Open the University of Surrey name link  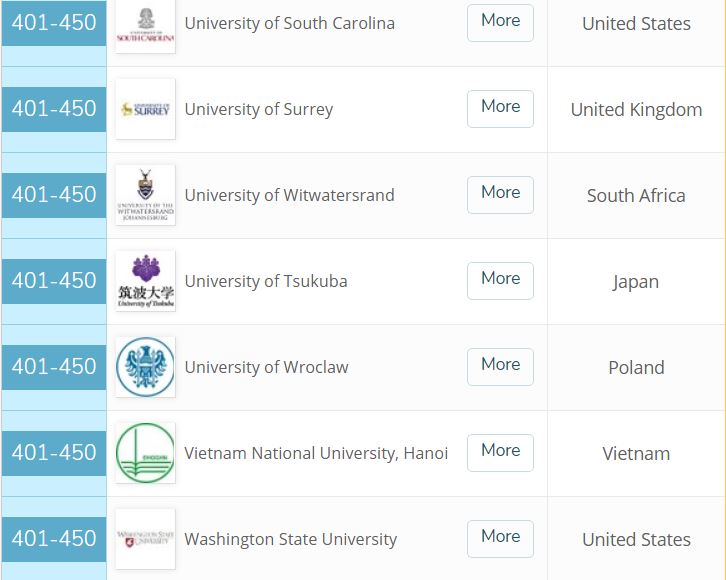pyautogui.click(x=259, y=110)
